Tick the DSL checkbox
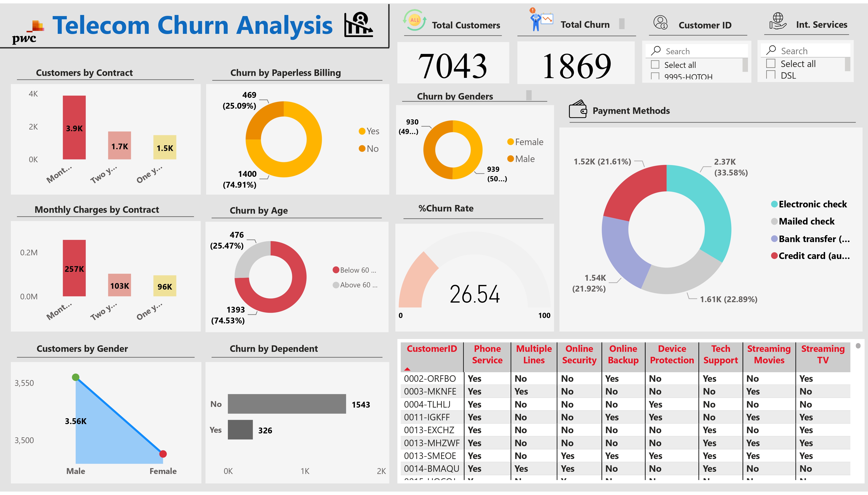868x495 pixels. pos(771,75)
